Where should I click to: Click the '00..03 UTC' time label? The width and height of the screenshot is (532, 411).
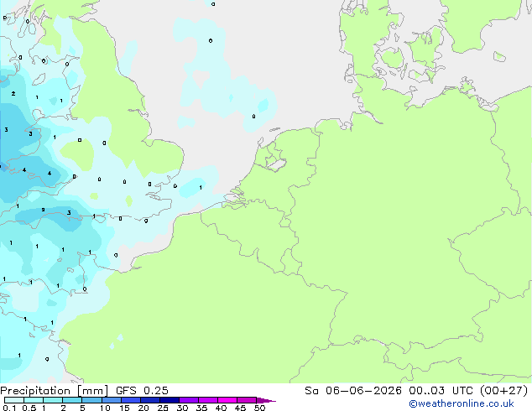(441, 391)
